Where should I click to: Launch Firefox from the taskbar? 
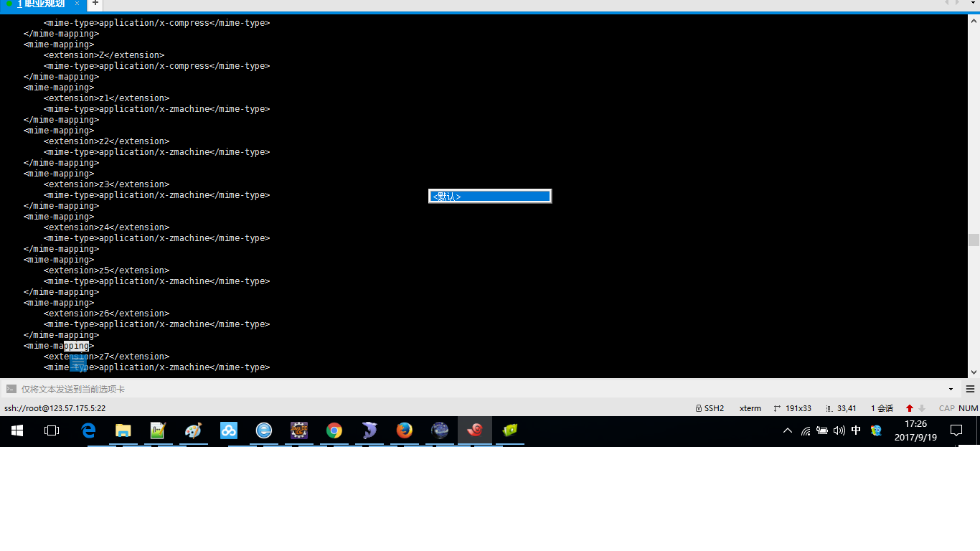[405, 430]
